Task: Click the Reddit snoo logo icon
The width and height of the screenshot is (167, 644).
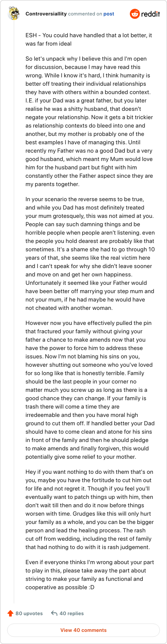Action: [135, 14]
